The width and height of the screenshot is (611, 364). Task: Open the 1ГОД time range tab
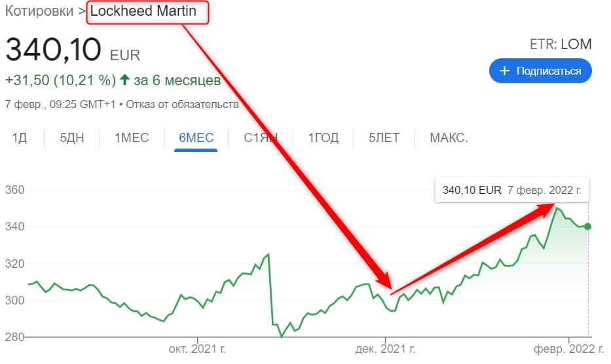coord(324,138)
